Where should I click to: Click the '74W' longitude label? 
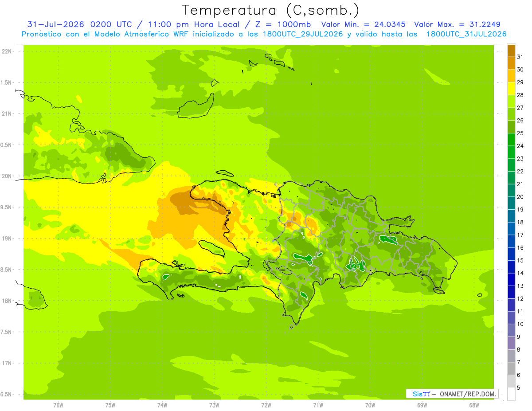(162, 405)
